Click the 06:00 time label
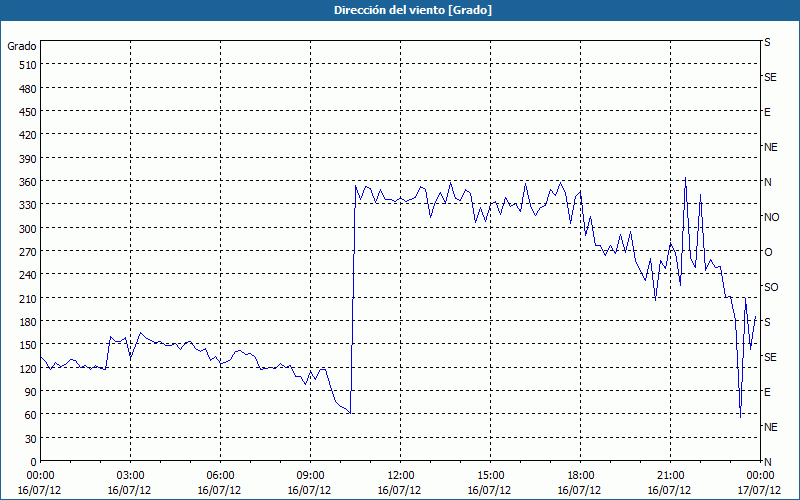 click(220, 476)
